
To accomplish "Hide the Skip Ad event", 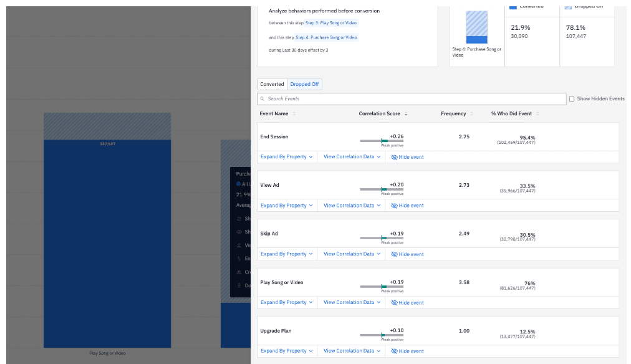I will coord(407,254).
